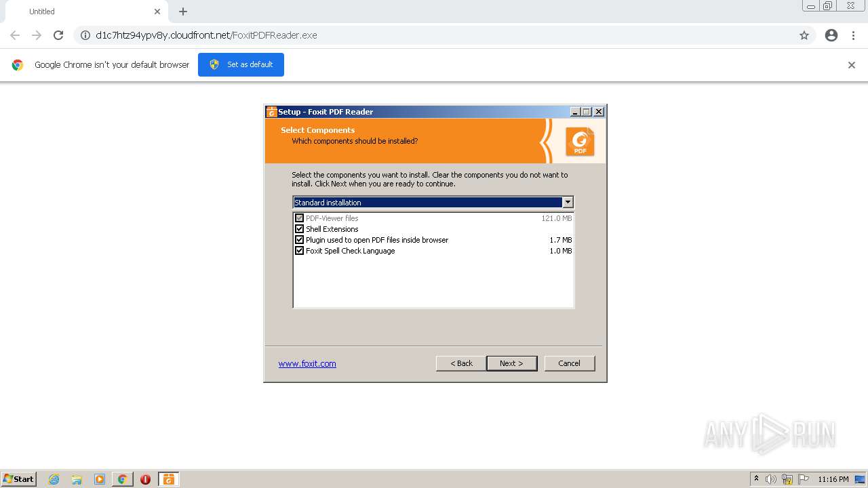868x488 pixels.
Task: Open Opera red icon in taskbar
Action: click(145, 479)
